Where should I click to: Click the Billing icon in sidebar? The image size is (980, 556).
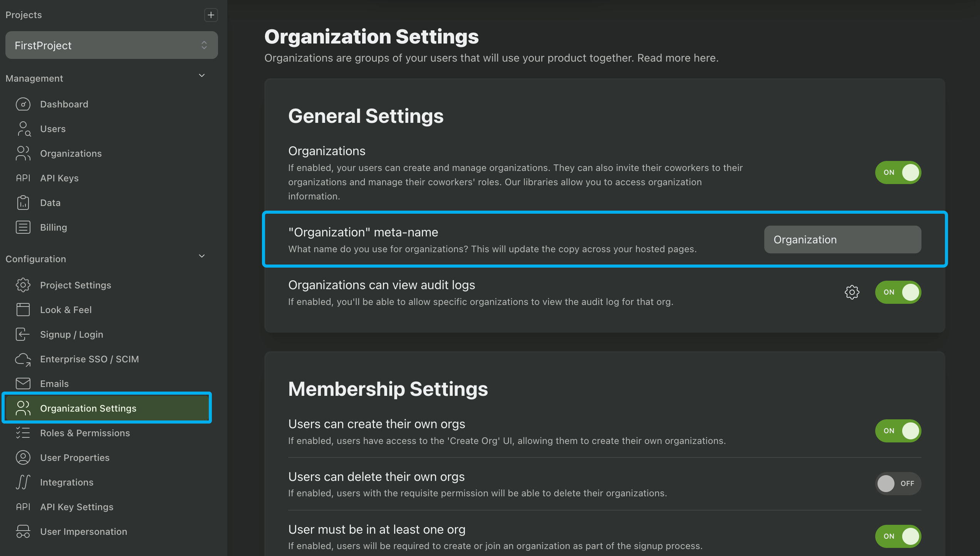[23, 227]
